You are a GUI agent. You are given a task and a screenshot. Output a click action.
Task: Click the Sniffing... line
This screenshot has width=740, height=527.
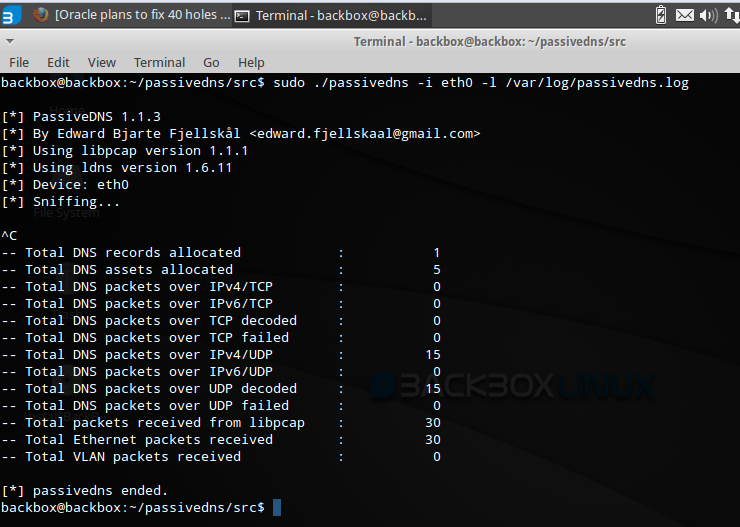point(60,201)
